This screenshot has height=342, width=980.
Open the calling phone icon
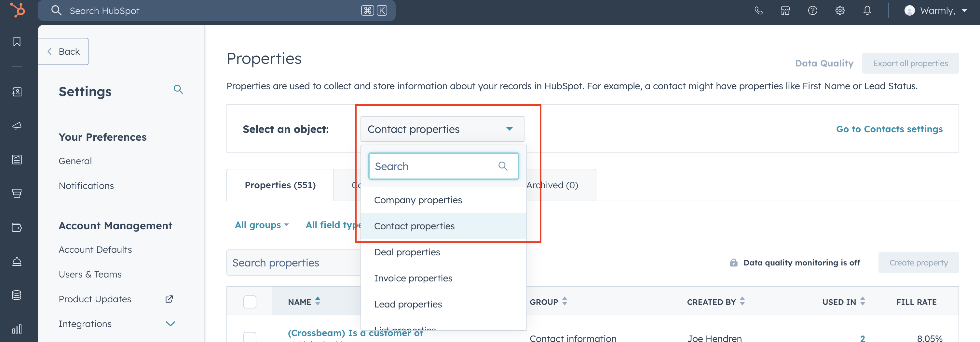click(758, 11)
